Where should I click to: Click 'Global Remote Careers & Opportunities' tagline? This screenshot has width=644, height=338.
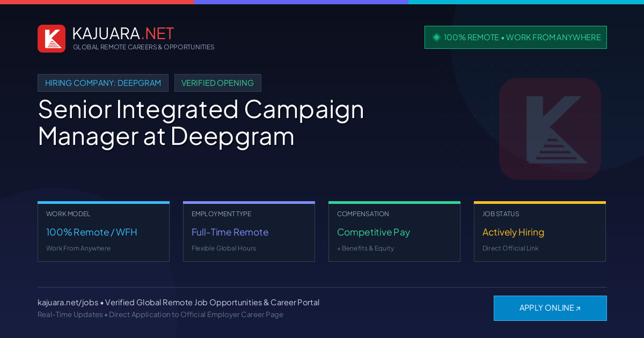tap(144, 47)
